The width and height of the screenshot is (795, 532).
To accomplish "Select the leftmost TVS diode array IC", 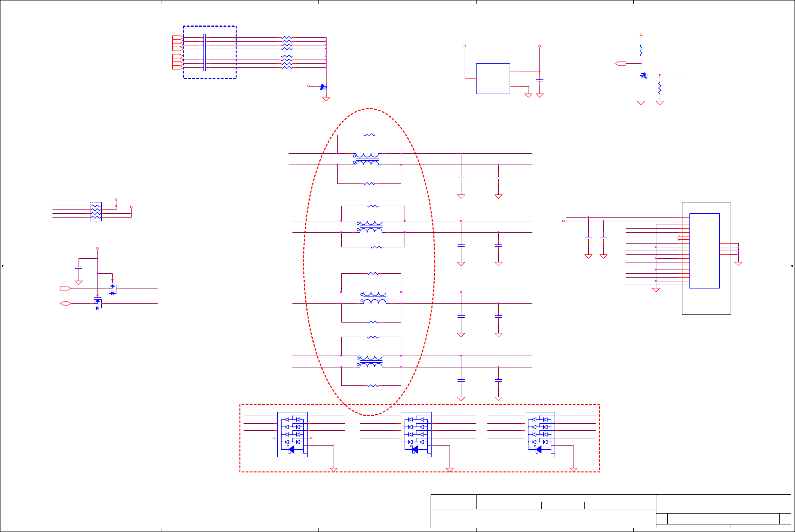I will coord(292,435).
